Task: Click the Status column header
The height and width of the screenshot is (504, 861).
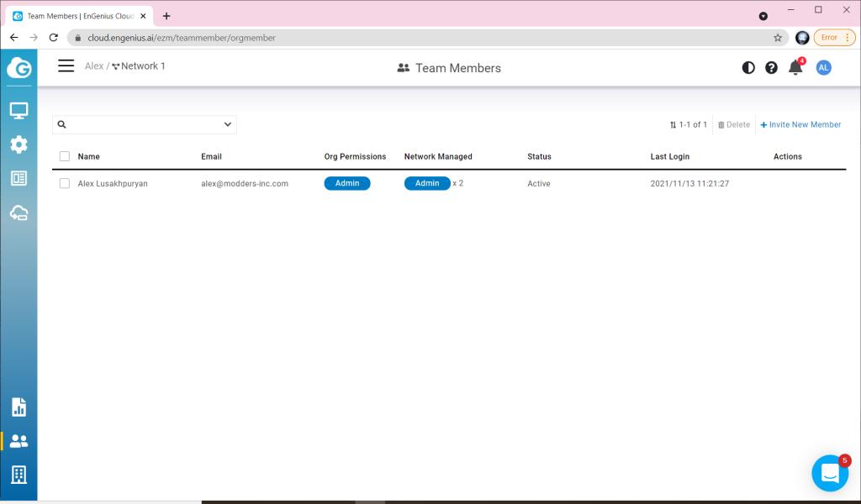Action: coord(539,156)
